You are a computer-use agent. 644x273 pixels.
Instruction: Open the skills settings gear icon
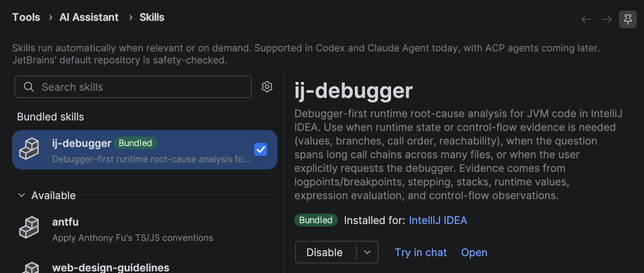pos(267,87)
